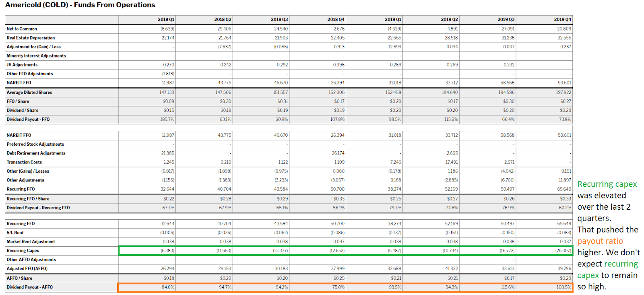Select Dividend Payout - AFFO value 84.0%
Image resolution: width=644 pixels, height=295 pixels.
tap(168, 287)
